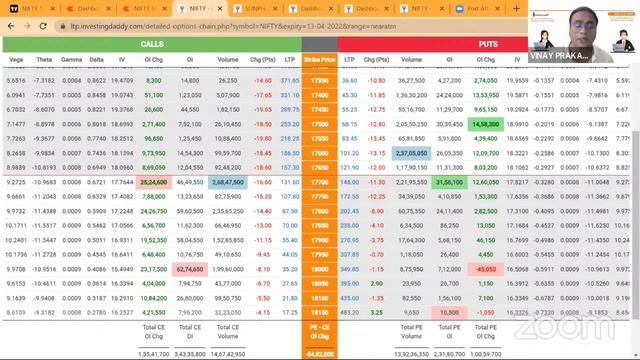The width and height of the screenshot is (640, 360).
Task: Click the Theta header on the Calls side
Action: (x=44, y=60)
